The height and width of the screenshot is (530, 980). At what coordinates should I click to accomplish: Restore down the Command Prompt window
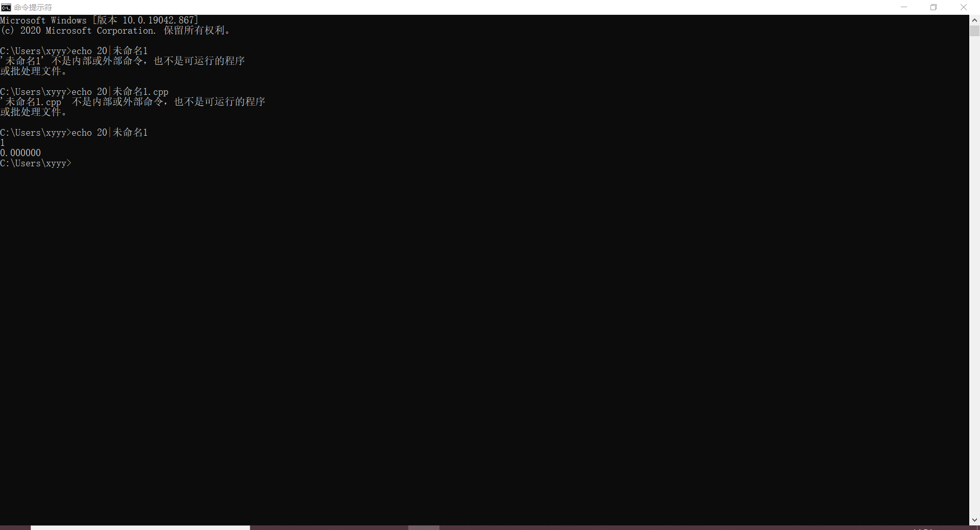click(x=934, y=7)
